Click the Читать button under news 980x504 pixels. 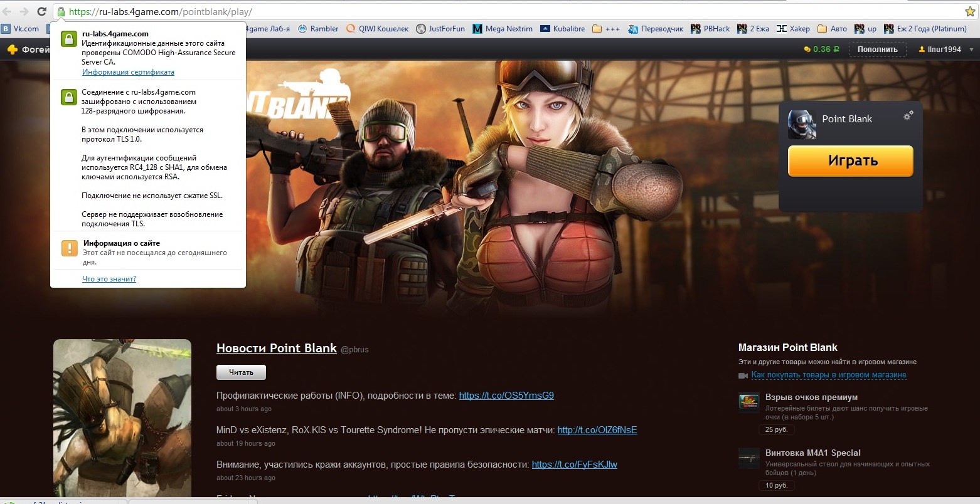tap(241, 372)
